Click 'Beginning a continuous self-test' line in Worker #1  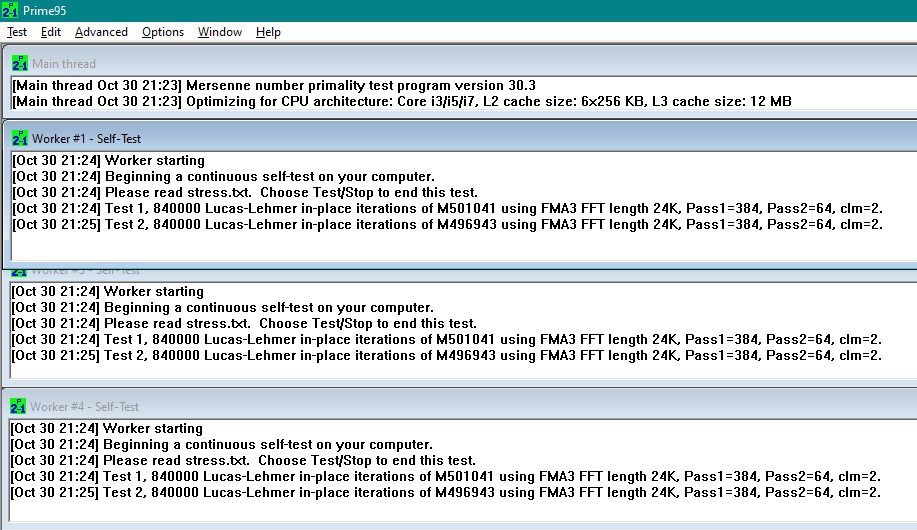223,177
